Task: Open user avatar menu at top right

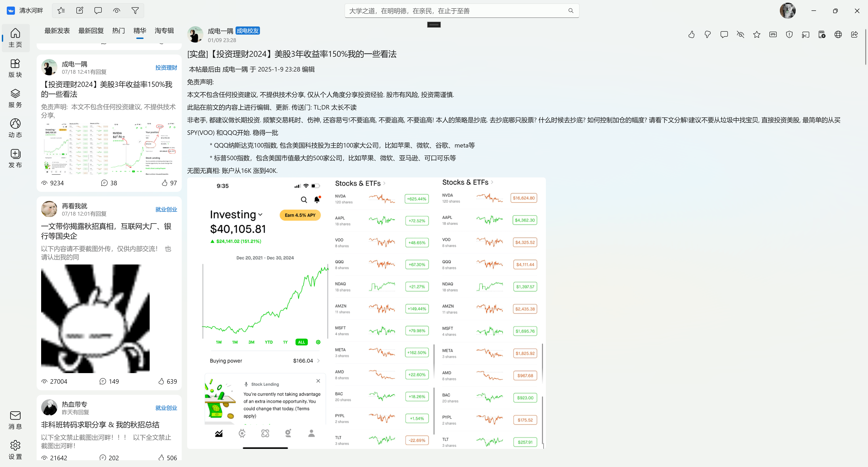Action: (x=788, y=11)
